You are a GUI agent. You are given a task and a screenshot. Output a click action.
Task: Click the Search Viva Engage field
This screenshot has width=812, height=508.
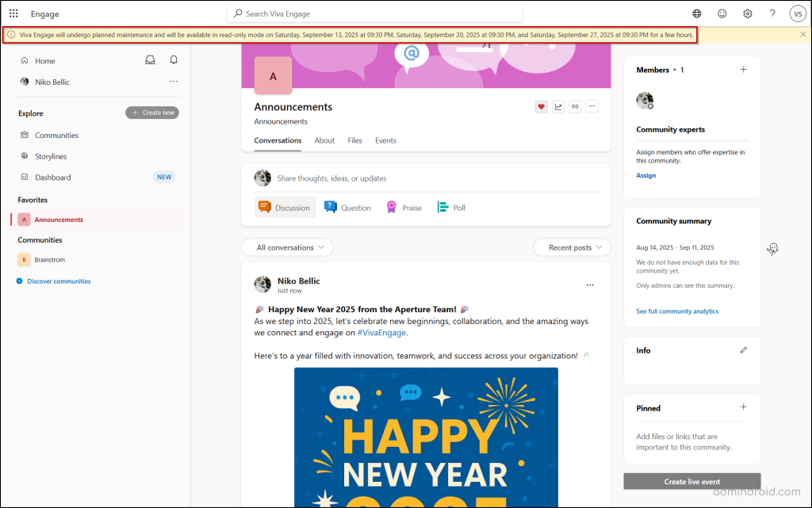click(375, 13)
